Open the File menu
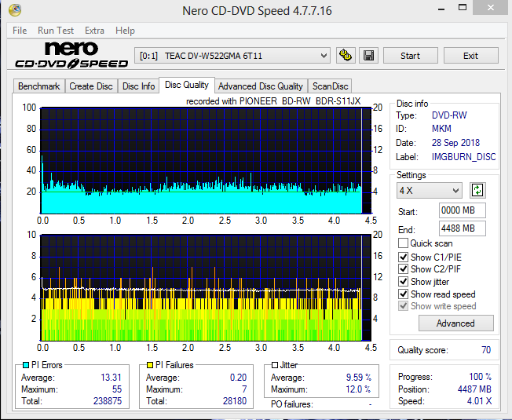The width and height of the screenshot is (512, 420). 20,31
